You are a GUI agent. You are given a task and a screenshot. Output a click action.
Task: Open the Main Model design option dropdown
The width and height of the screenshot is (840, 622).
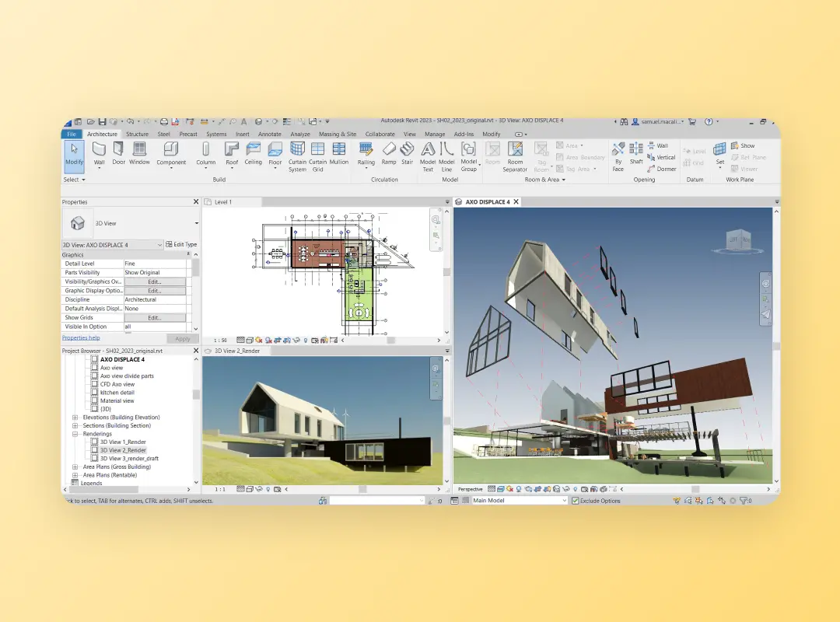(565, 501)
